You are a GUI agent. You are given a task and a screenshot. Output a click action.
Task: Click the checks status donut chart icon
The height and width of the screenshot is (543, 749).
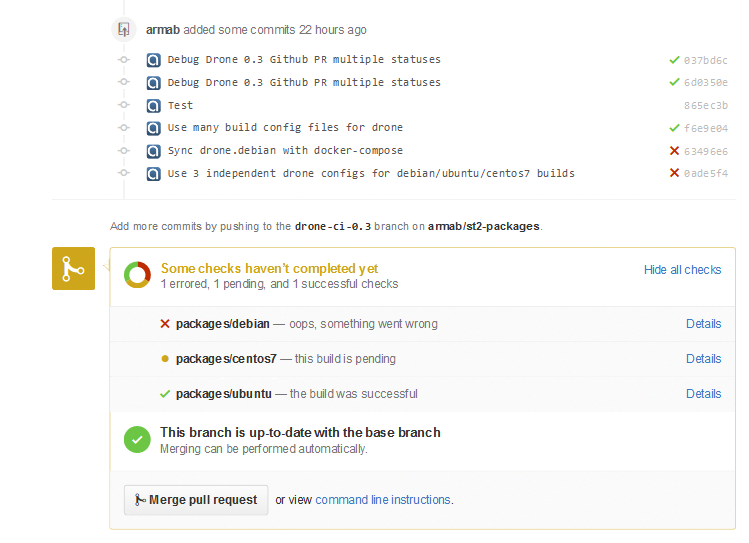[137, 275]
